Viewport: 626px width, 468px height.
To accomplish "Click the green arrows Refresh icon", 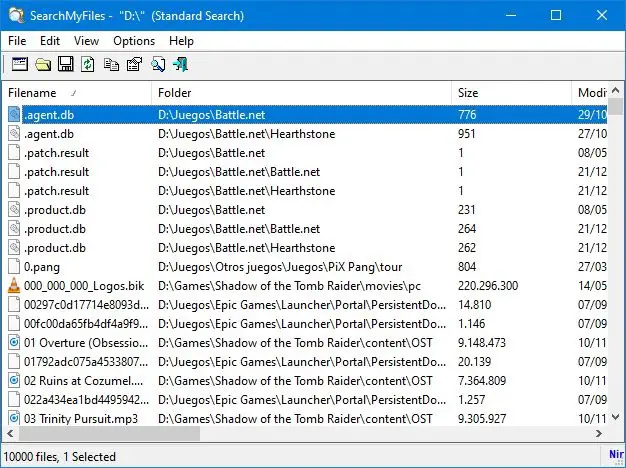I will click(88, 64).
